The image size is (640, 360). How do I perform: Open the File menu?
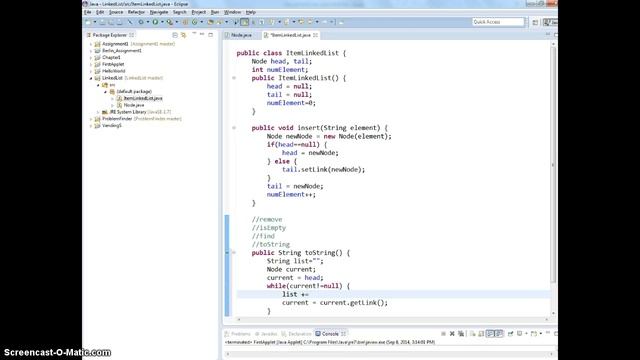88,12
